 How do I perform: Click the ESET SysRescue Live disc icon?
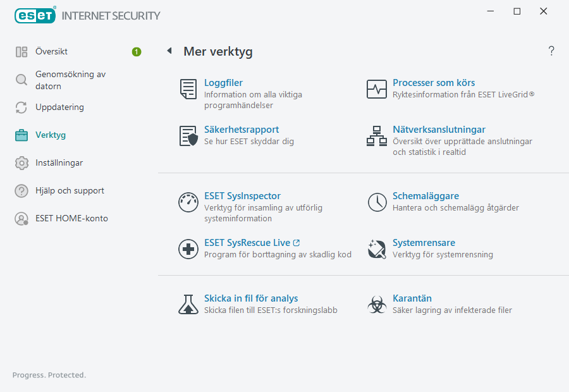coord(188,248)
